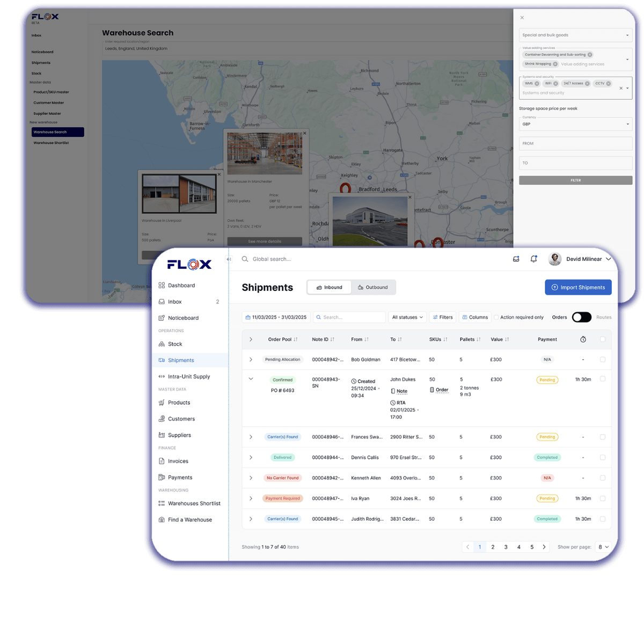Select Warehouse Shortlist in the background sidebar
Screen dimensions: 644x644
(50, 143)
